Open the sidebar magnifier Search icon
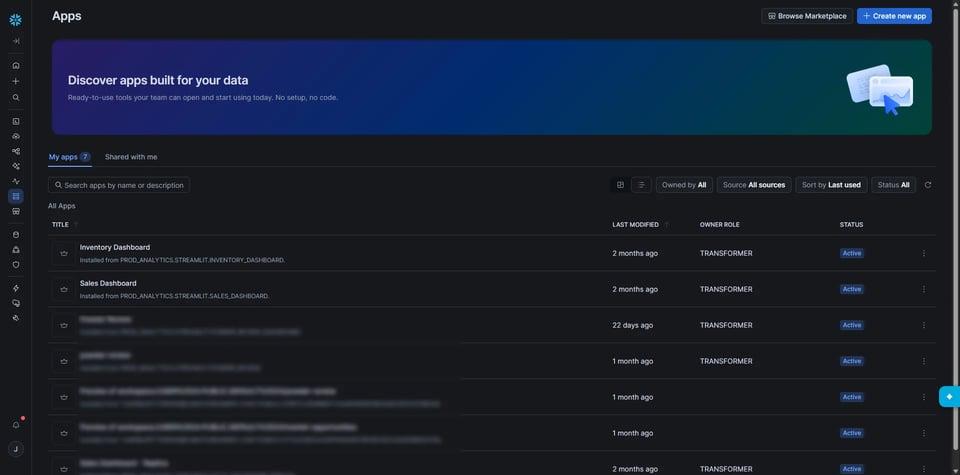 pyautogui.click(x=16, y=97)
